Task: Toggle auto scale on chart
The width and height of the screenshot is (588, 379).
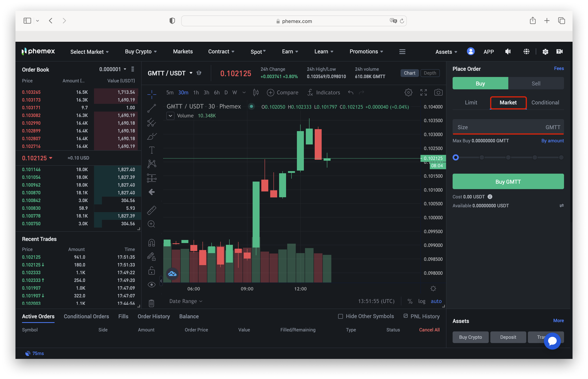Action: tap(436, 301)
